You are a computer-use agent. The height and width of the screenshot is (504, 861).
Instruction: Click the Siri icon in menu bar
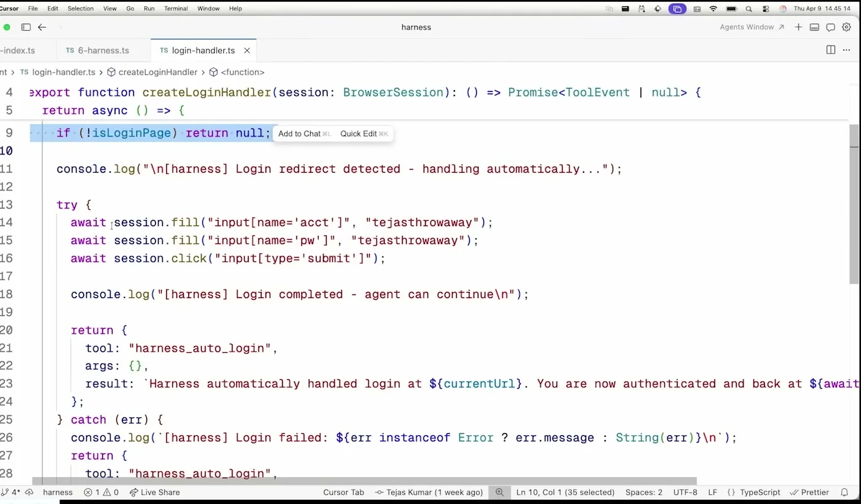pos(783,9)
